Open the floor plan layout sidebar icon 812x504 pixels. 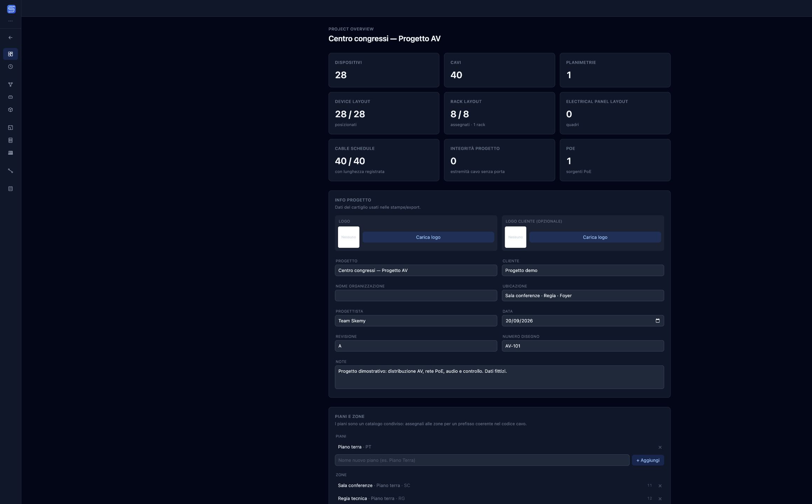click(x=11, y=128)
